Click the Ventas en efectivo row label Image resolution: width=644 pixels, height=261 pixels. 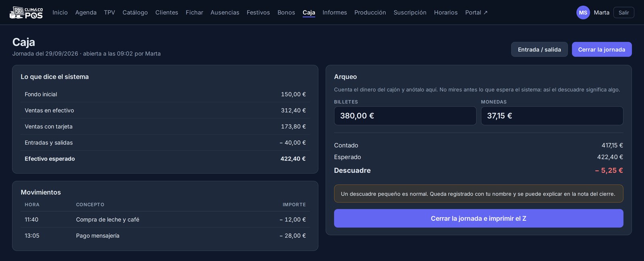click(x=49, y=110)
